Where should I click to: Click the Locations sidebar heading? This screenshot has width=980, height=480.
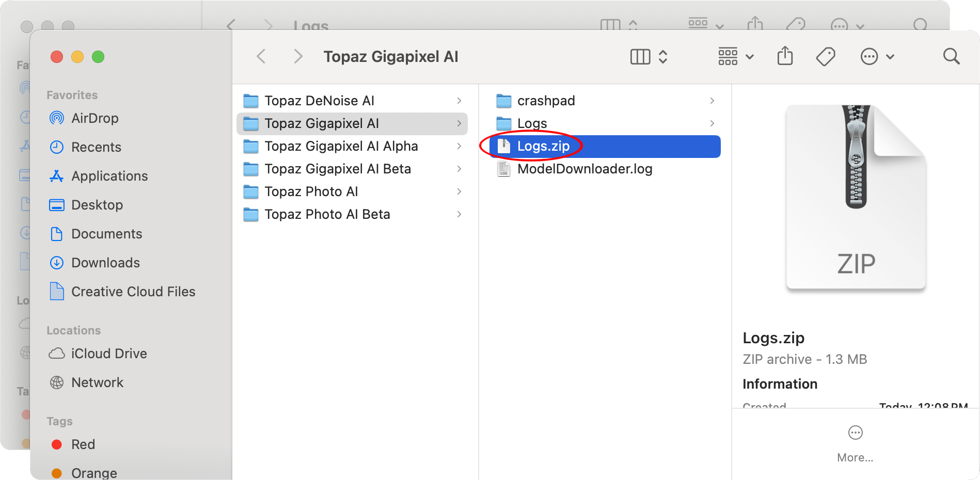tap(73, 330)
